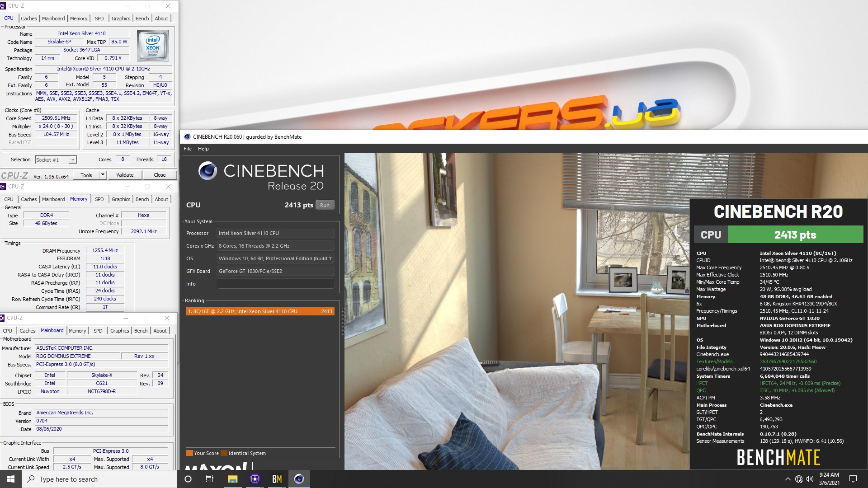
Task: Select the ranking entry Intel Xeon Silver 4110
Action: pos(260,311)
